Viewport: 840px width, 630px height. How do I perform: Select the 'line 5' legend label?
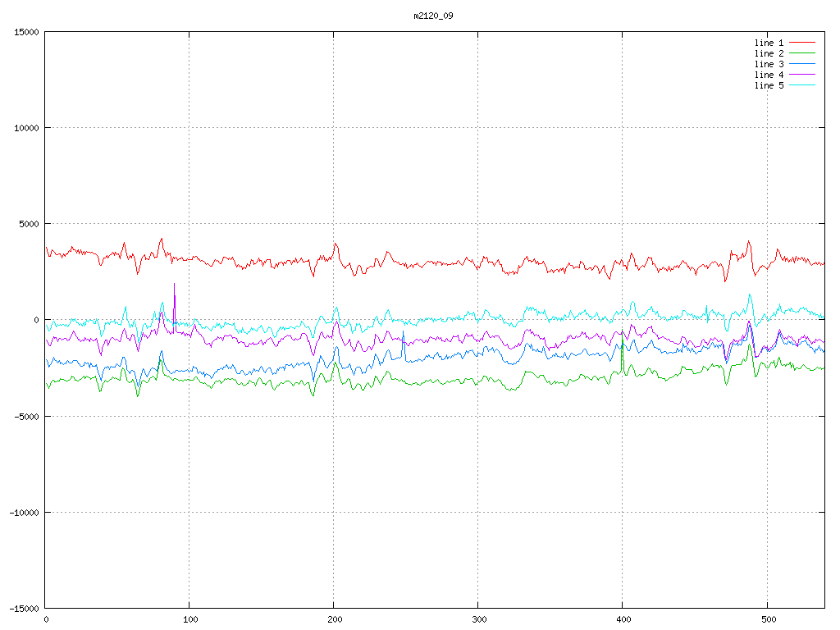(769, 85)
